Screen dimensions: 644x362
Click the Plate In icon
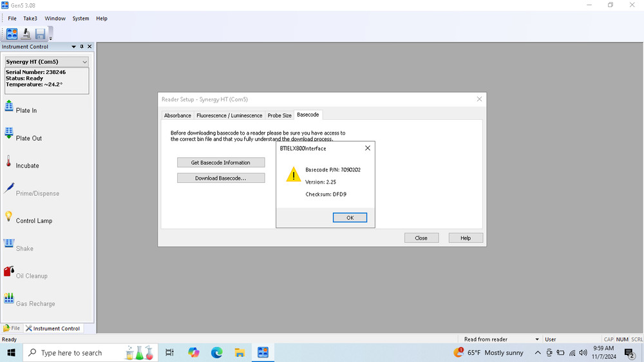coord(9,106)
